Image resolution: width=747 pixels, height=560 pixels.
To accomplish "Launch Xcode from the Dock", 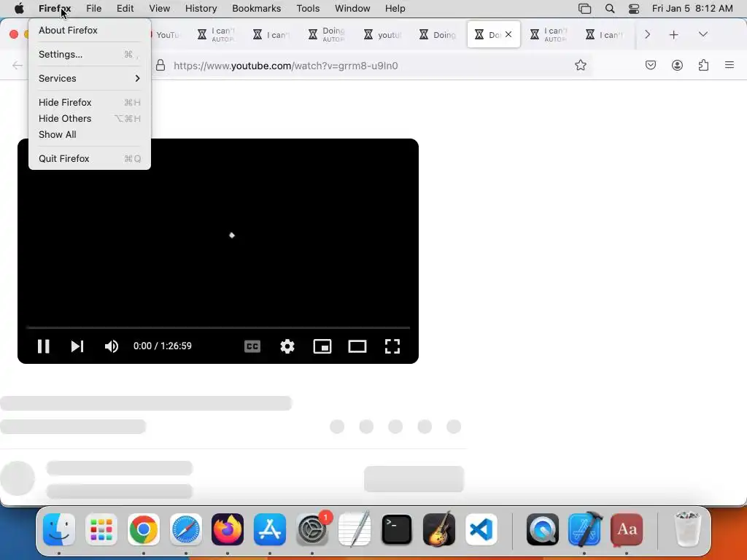I will tap(585, 529).
